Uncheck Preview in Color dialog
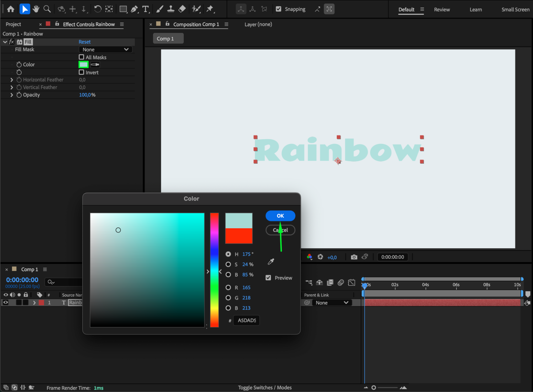Screen dimensions: 533x392 point(268,278)
